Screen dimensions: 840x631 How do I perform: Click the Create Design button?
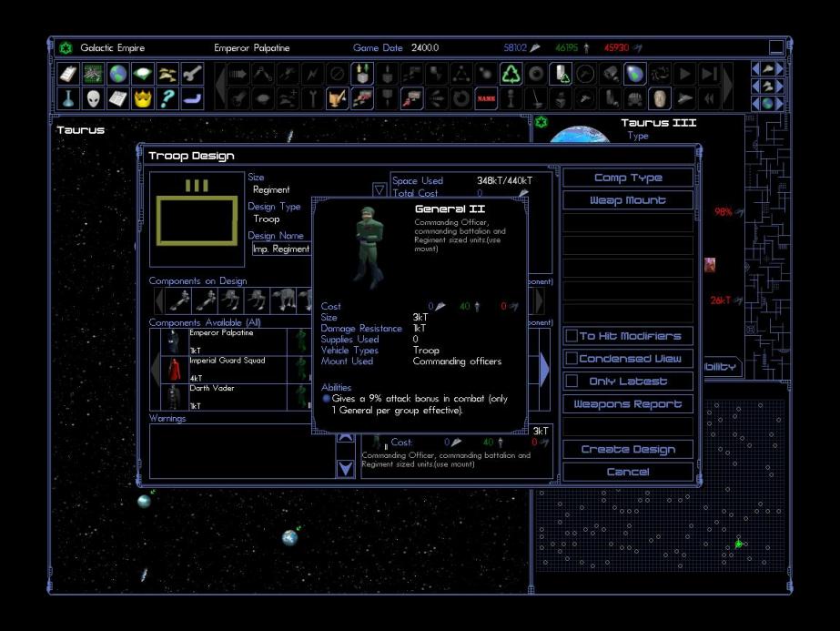(x=627, y=450)
